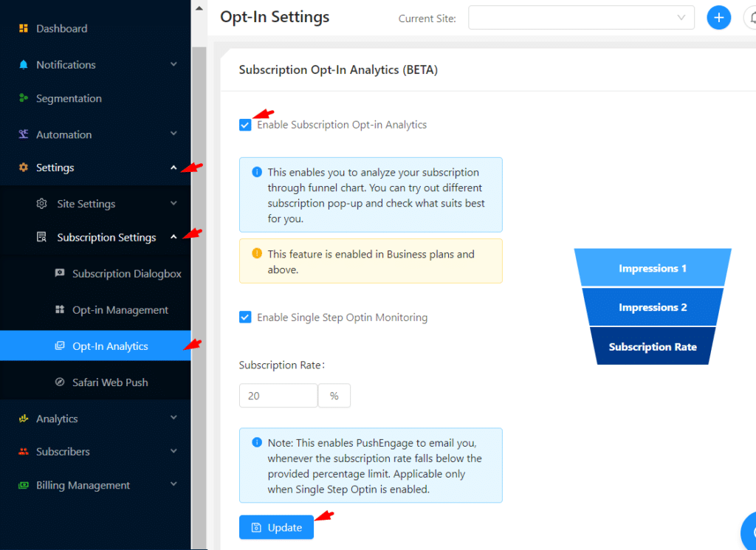Click the info icon in funnel chart notice
Image resolution: width=756 pixels, height=550 pixels.
pos(257,171)
